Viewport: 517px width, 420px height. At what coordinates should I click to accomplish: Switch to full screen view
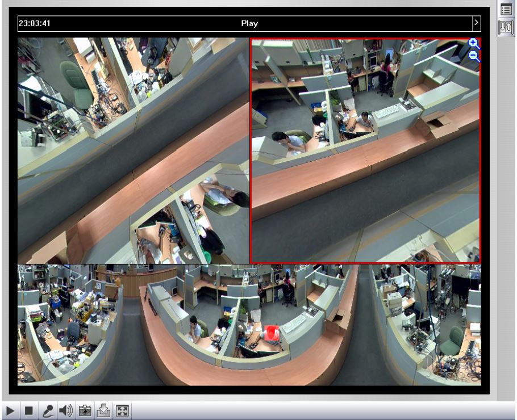tap(122, 410)
